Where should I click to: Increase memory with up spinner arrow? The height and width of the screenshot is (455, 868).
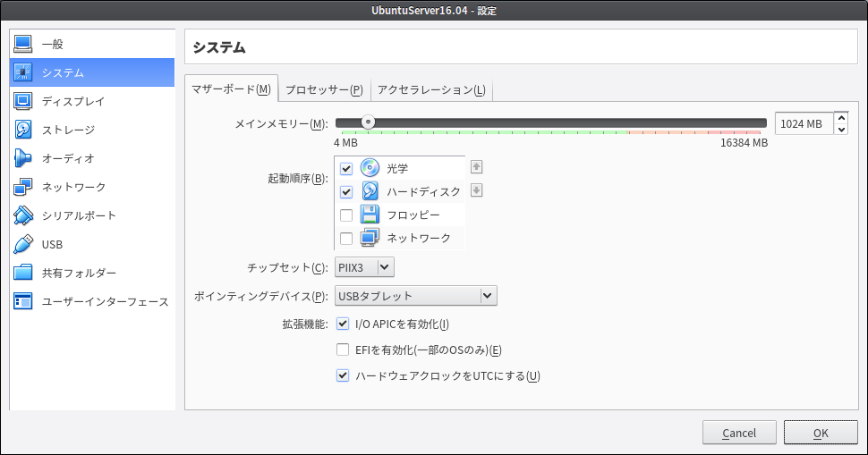841,118
